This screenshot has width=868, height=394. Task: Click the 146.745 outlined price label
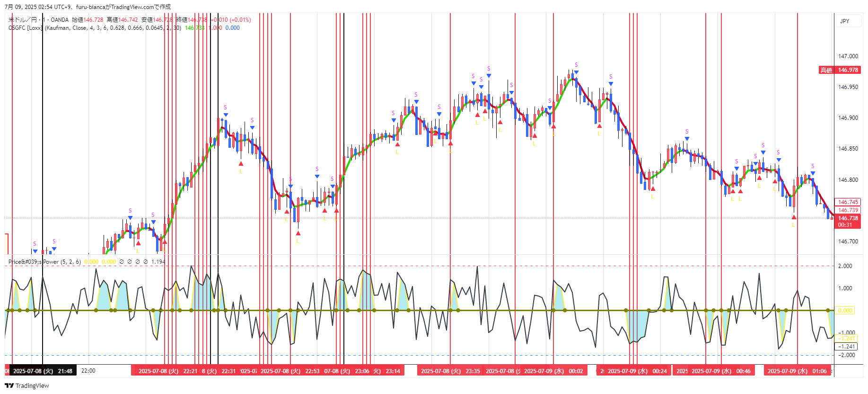click(847, 202)
